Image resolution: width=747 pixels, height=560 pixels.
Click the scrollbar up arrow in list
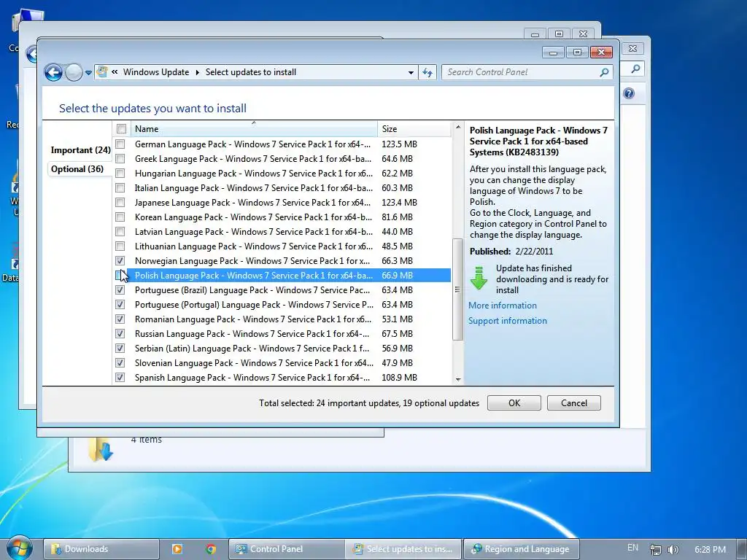[x=458, y=127]
